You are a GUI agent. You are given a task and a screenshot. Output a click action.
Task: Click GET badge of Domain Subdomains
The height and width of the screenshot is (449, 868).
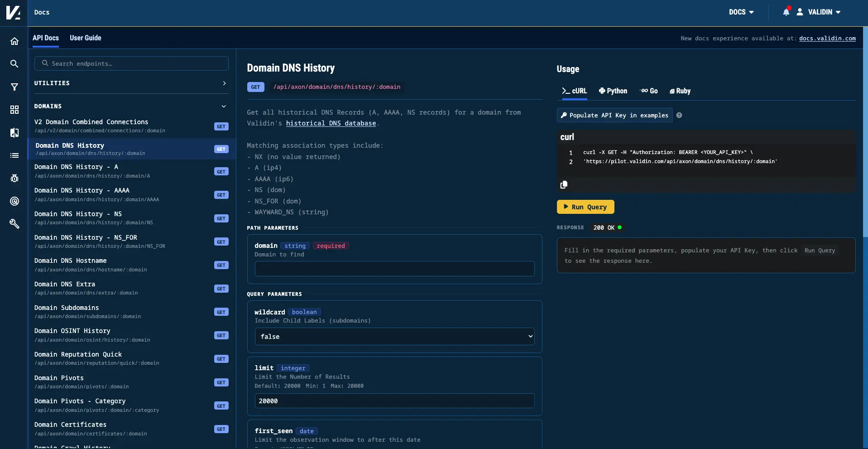tap(221, 312)
